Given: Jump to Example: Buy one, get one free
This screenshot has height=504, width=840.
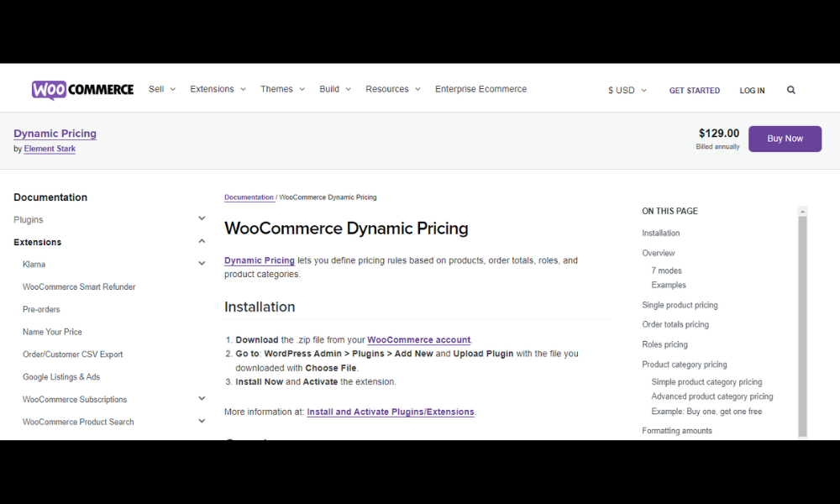Looking at the screenshot, I should [x=706, y=412].
